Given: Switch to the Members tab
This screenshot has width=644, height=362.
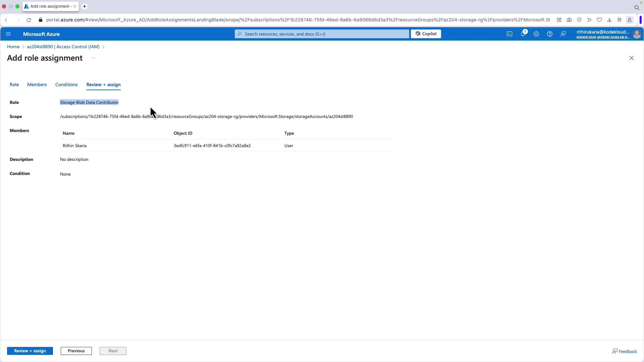Looking at the screenshot, I should point(37,84).
